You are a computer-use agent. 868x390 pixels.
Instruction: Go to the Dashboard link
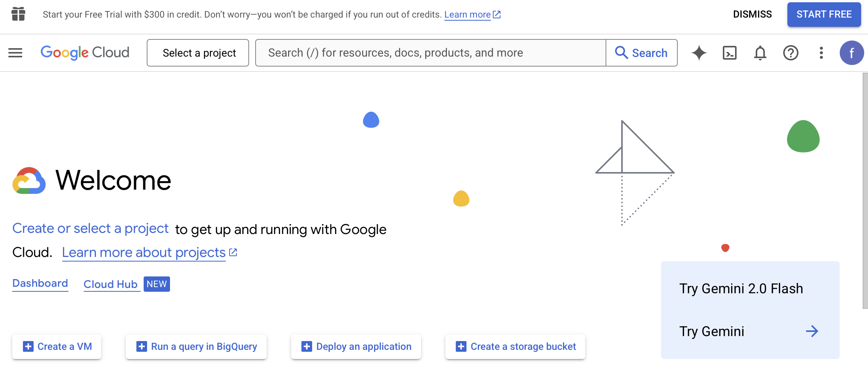tap(40, 283)
